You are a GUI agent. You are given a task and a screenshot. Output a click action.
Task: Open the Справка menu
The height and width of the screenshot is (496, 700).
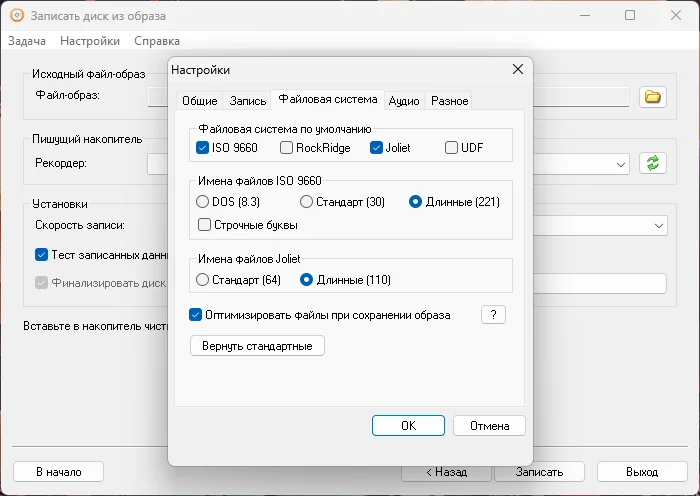(x=157, y=41)
